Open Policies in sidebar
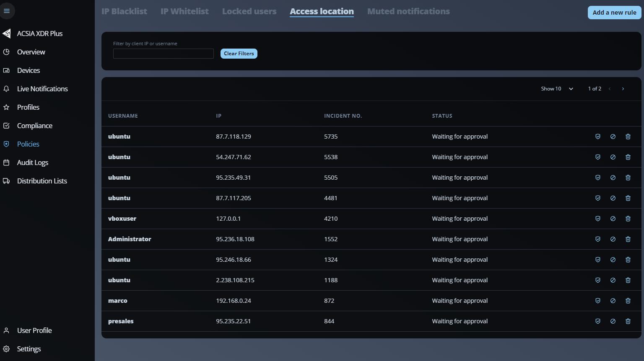The width and height of the screenshot is (644, 361). 28,144
